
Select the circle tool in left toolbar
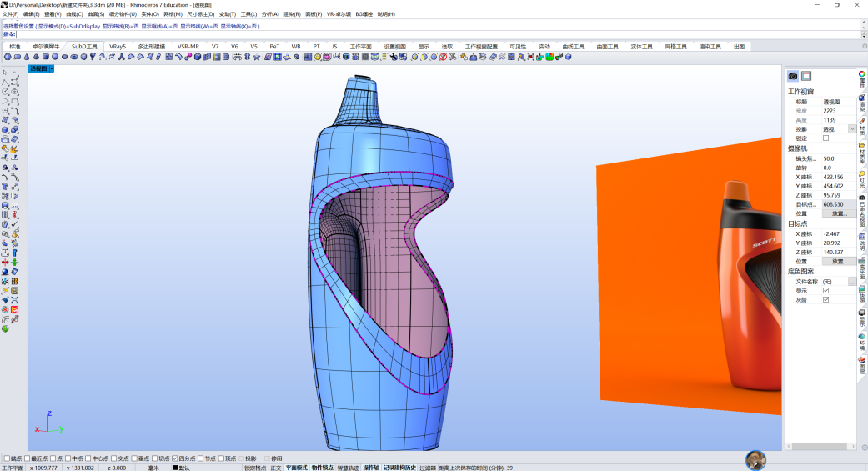click(5, 92)
